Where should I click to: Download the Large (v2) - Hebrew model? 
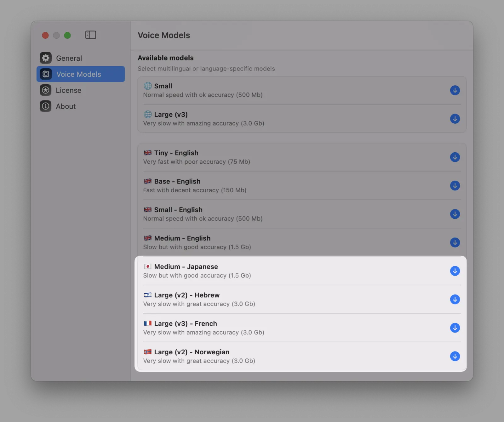point(455,299)
